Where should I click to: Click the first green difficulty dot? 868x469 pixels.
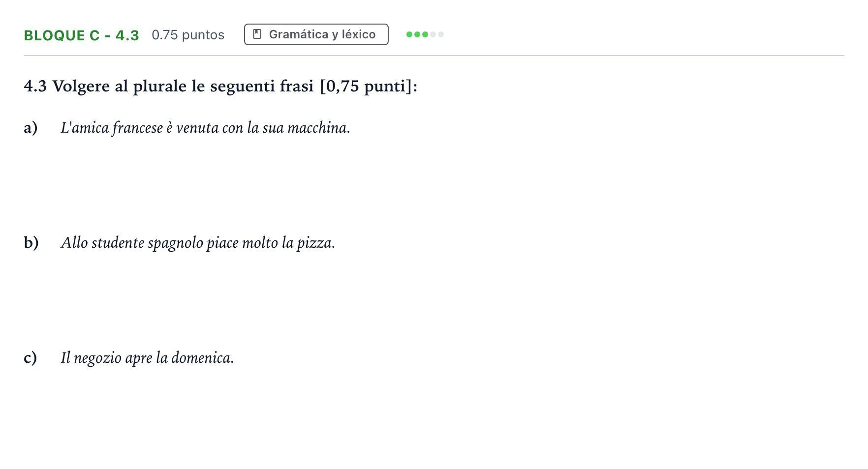coord(409,34)
